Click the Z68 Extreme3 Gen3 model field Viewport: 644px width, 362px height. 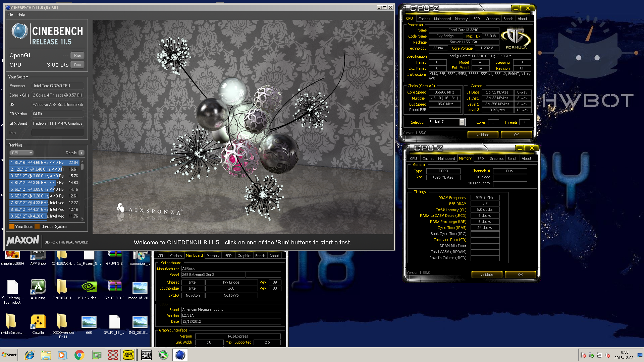pos(213,275)
